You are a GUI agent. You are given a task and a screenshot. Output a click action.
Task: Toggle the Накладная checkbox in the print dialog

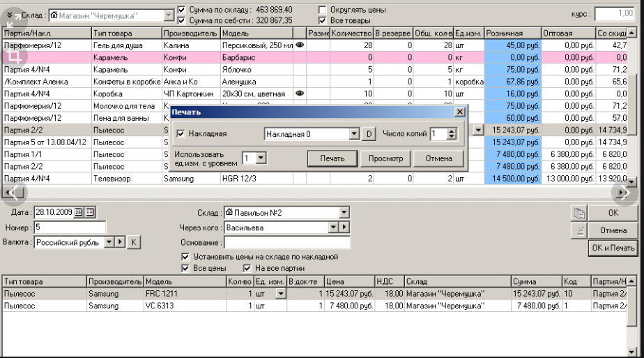click(181, 133)
